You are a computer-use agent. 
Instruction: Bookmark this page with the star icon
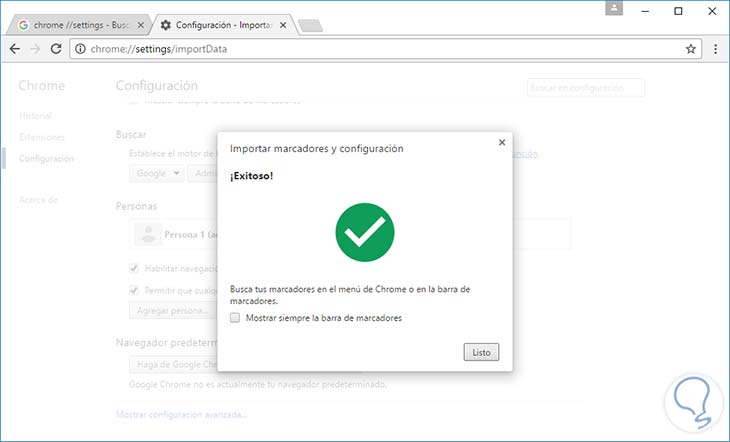690,49
